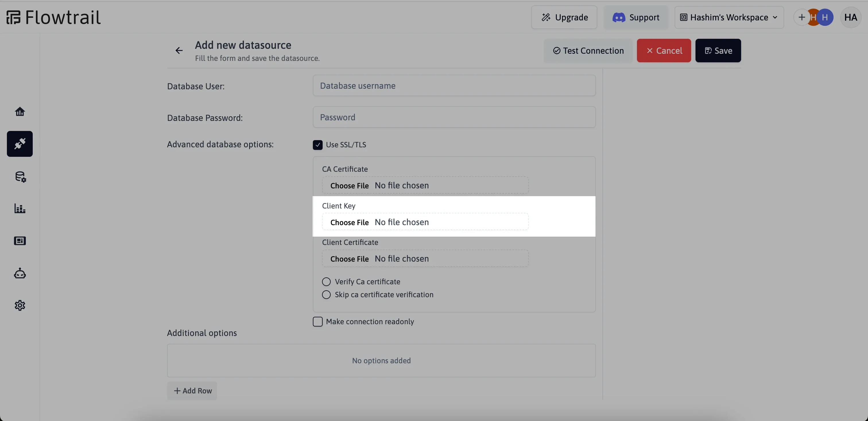
Task: Open the Settings gear icon in sidebar
Action: (20, 305)
